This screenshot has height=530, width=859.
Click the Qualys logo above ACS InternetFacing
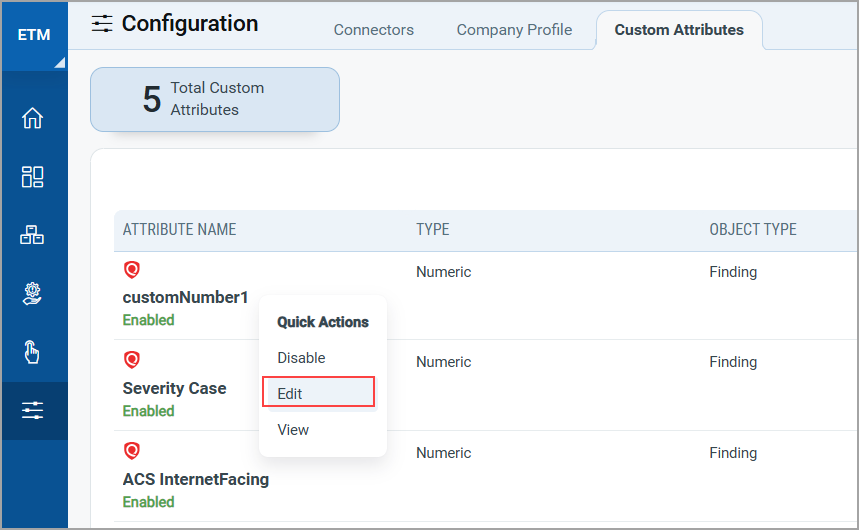pyautogui.click(x=131, y=451)
